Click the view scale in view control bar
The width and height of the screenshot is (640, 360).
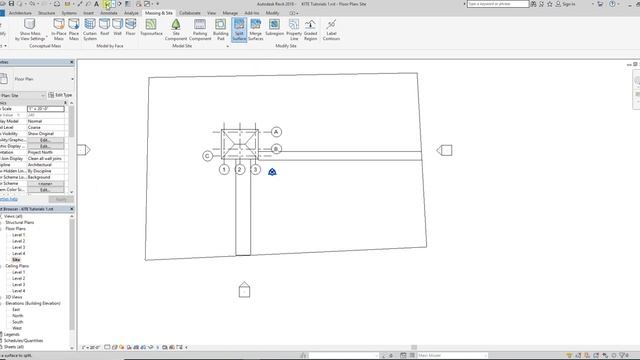(x=91, y=347)
